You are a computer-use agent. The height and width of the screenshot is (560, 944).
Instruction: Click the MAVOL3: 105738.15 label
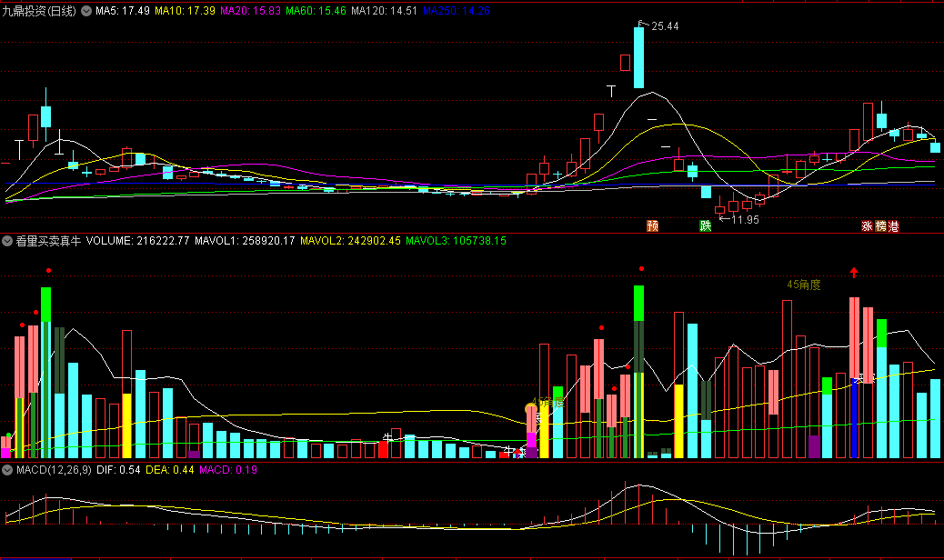[x=456, y=241]
